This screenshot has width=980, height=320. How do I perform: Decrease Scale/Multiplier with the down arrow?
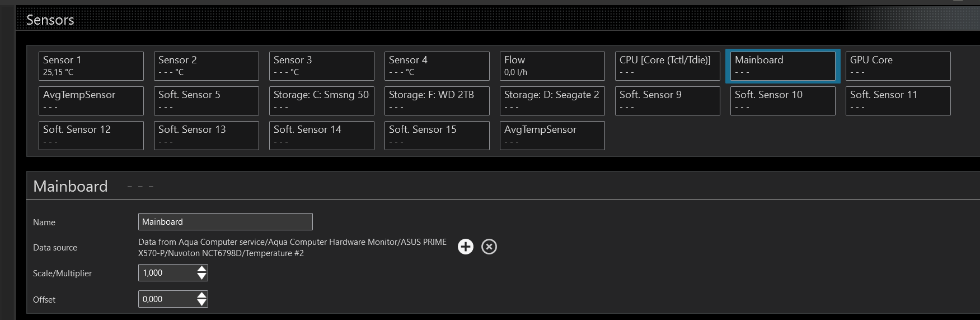pyautogui.click(x=201, y=276)
